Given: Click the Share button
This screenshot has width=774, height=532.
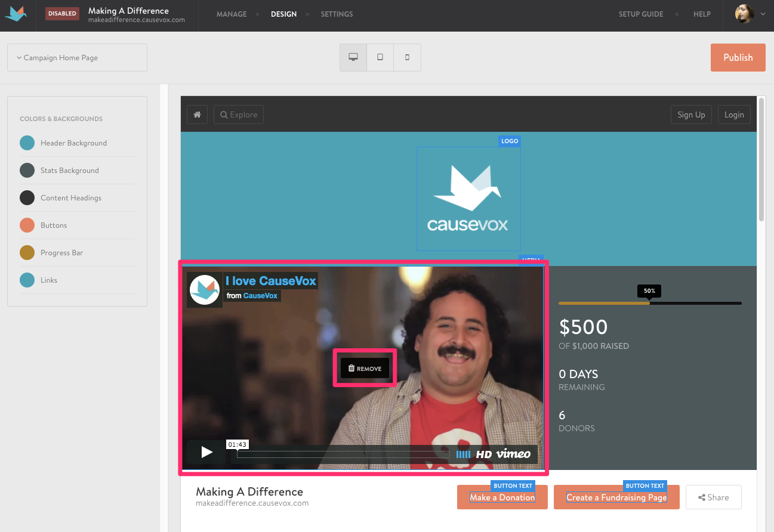Looking at the screenshot, I should (x=714, y=497).
